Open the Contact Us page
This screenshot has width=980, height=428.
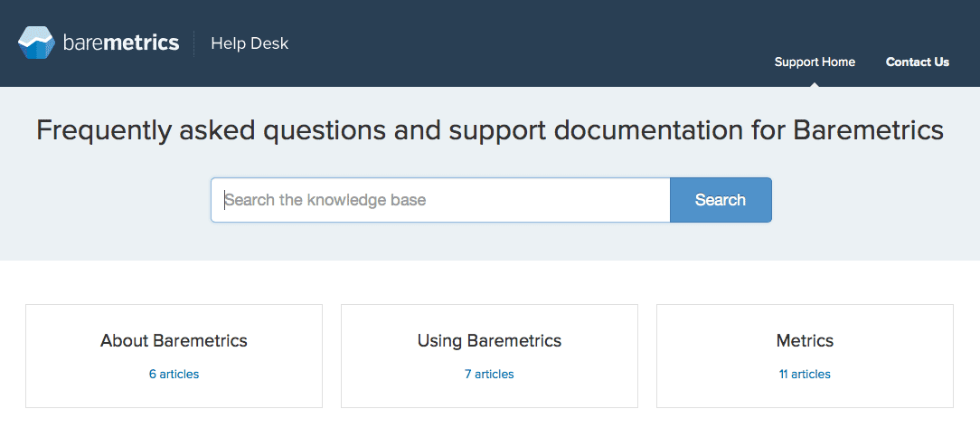click(917, 62)
